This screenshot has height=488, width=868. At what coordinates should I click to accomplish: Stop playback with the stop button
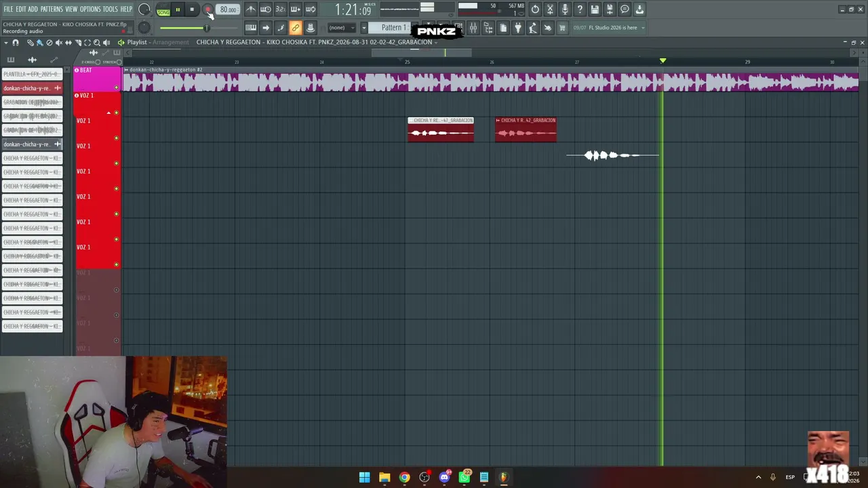click(x=192, y=10)
